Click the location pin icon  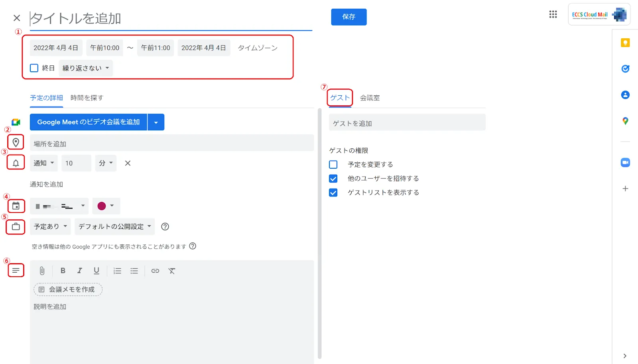(x=16, y=142)
